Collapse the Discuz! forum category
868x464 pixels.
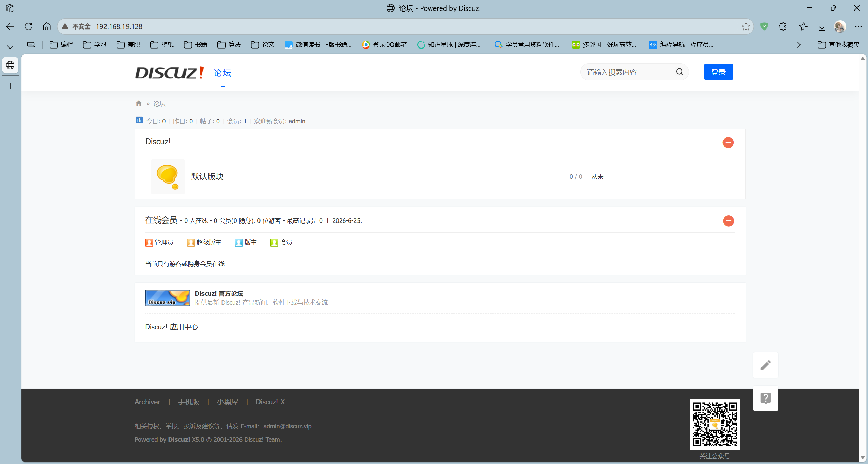pos(728,142)
